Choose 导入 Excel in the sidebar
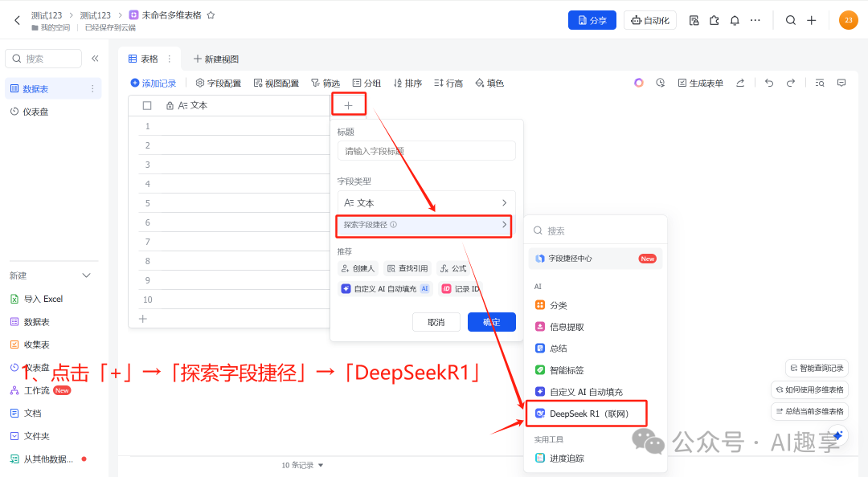Viewport: 868px width, 477px height. coord(36,299)
